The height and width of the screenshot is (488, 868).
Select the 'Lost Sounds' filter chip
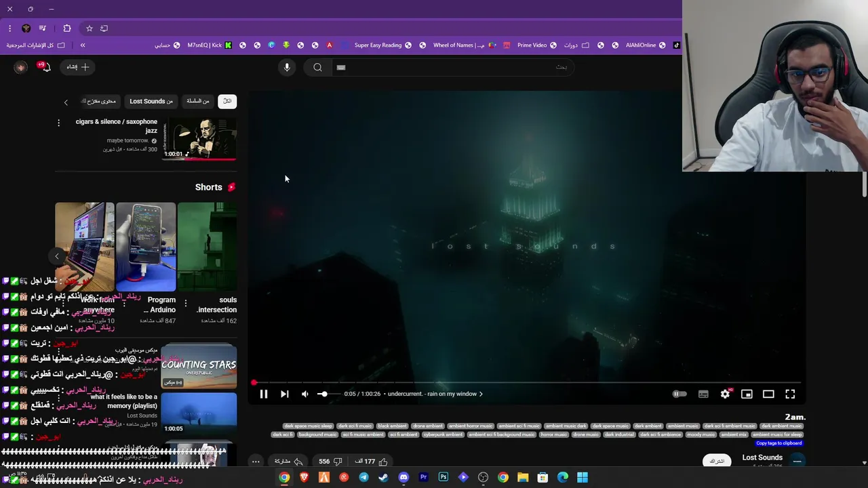[x=151, y=101]
